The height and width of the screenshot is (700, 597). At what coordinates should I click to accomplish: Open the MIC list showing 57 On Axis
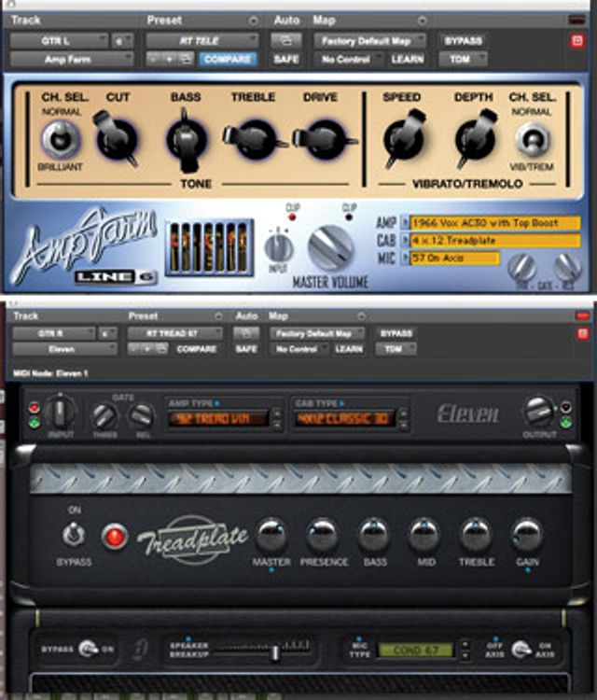(x=453, y=258)
